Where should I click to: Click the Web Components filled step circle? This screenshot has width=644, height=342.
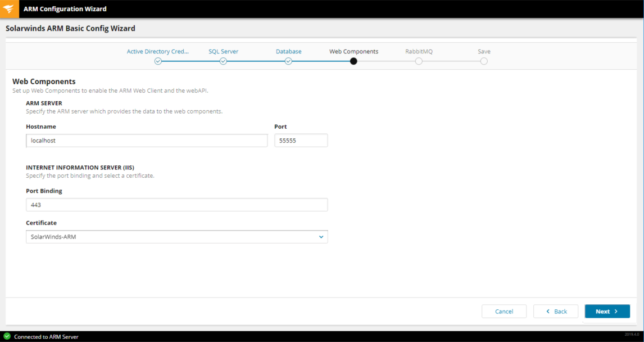(x=353, y=61)
